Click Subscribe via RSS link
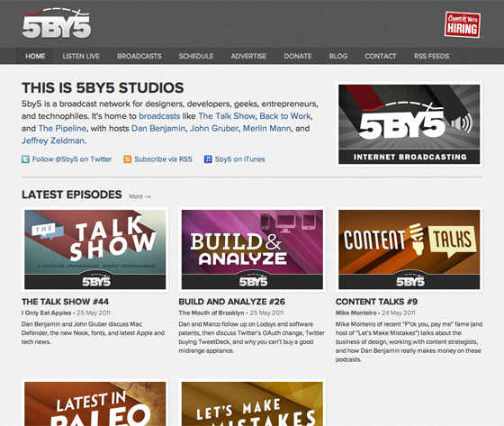Viewport: 504px width, 426px height. point(163,159)
